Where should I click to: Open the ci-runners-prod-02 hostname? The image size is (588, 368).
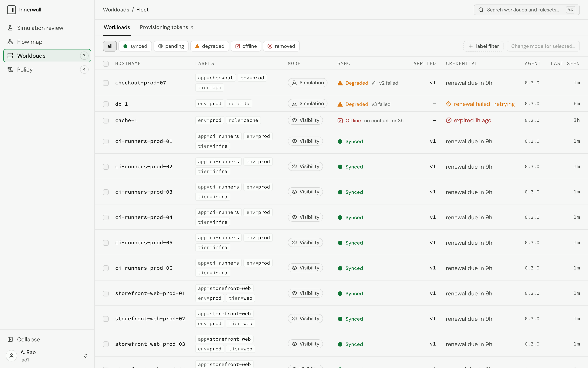click(144, 166)
